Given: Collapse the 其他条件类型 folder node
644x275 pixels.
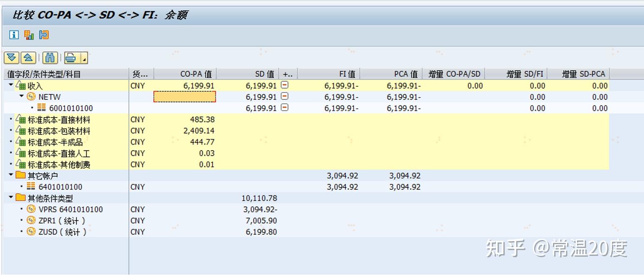Looking at the screenshot, I should point(10,198).
